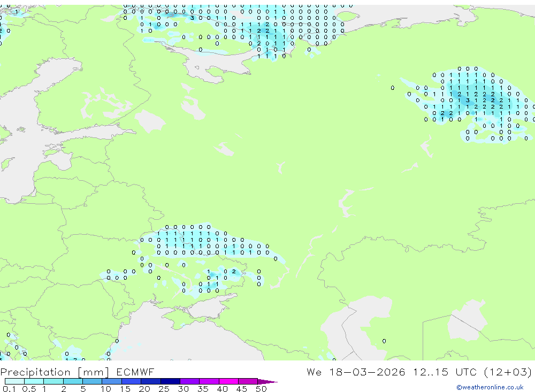Click the 'Precipitation [mm]' title text
This screenshot has height=392, width=535.
point(55,372)
